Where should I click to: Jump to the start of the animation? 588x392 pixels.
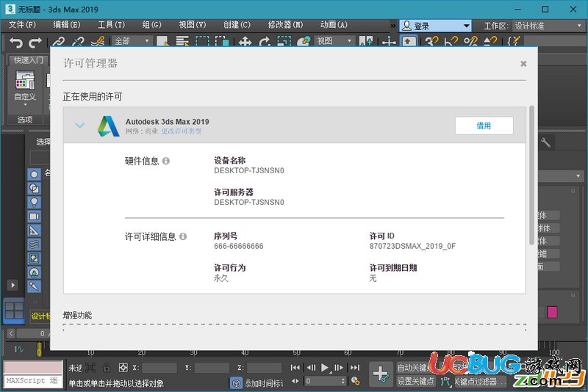point(295,368)
